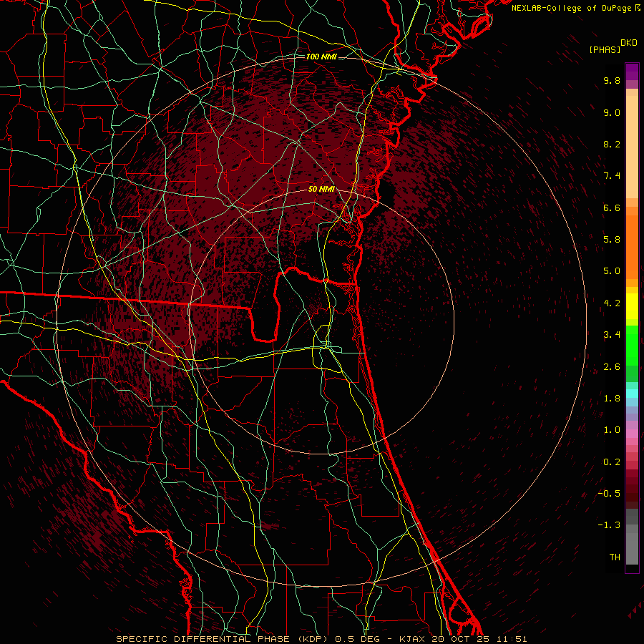
Task: Click the 5.0 scale value
Action: click(612, 271)
